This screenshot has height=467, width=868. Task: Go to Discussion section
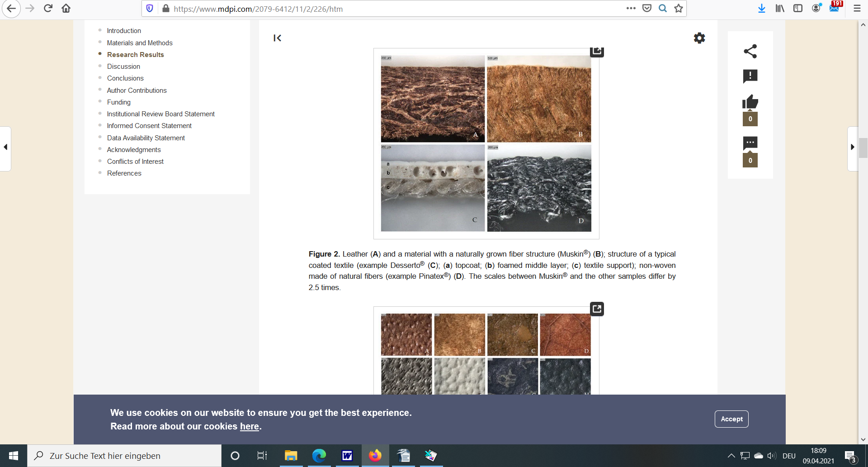pyautogui.click(x=123, y=67)
